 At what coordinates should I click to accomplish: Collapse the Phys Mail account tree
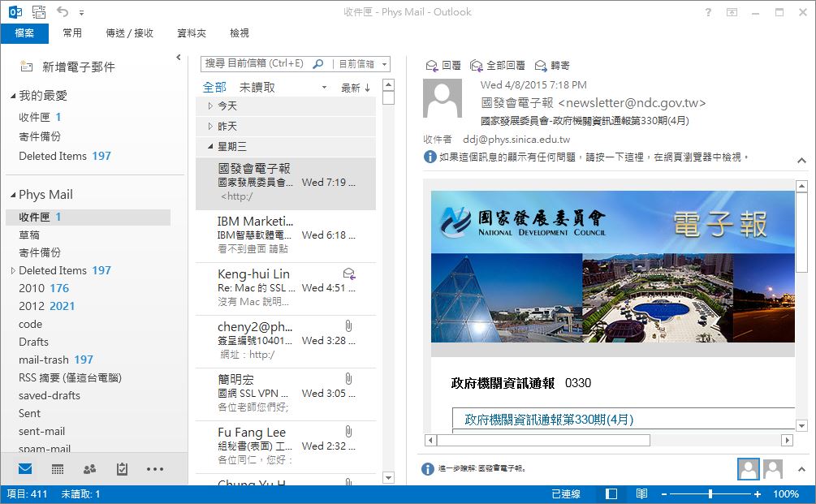pos(13,195)
